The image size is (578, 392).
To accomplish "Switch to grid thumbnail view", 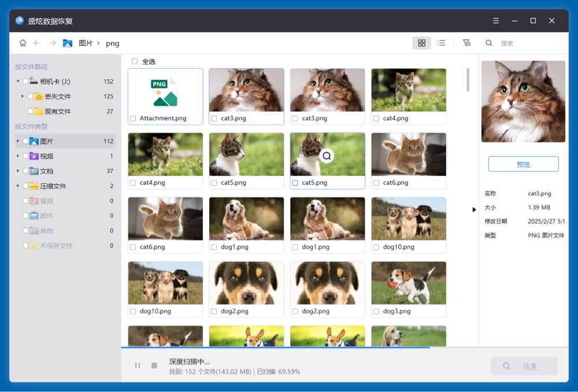I will pos(421,43).
